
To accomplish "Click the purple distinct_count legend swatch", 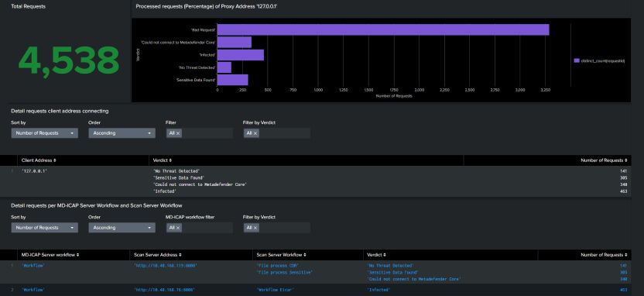I will [577, 60].
